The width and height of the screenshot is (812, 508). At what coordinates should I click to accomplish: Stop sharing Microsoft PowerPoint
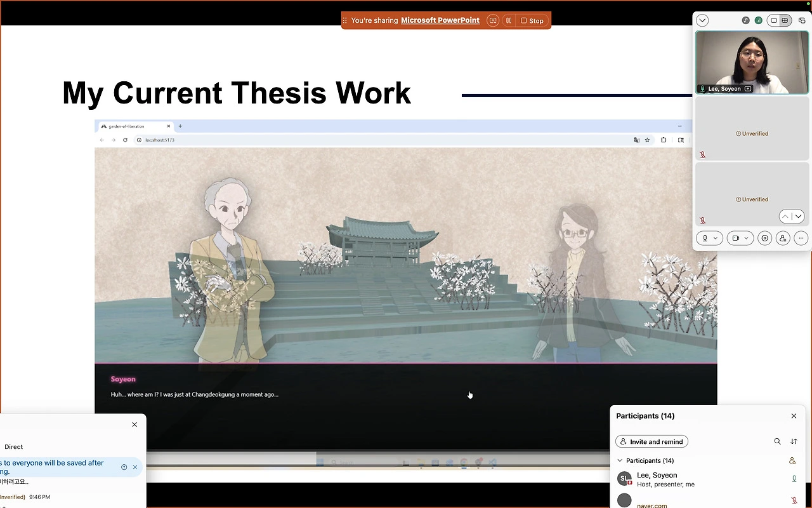532,20
